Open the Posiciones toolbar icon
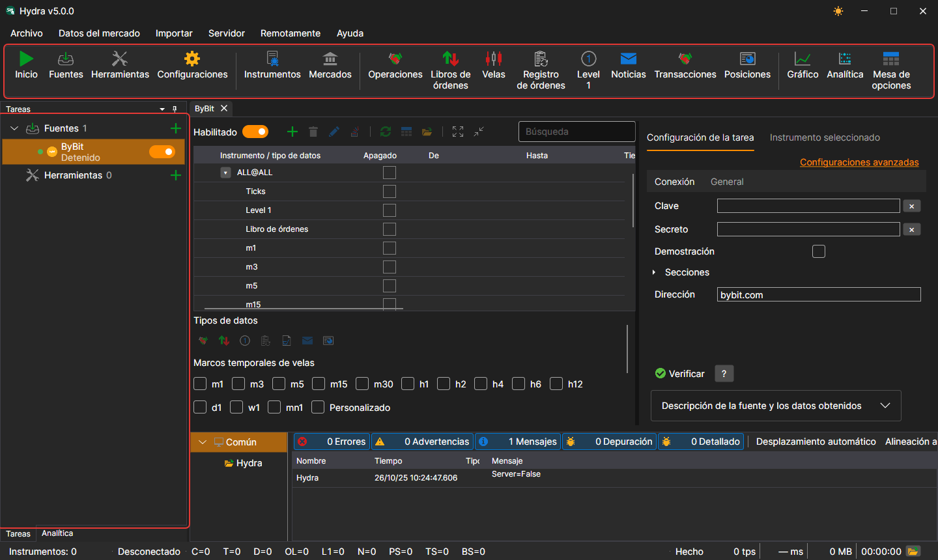Image resolution: width=938 pixels, height=560 pixels. (x=748, y=59)
